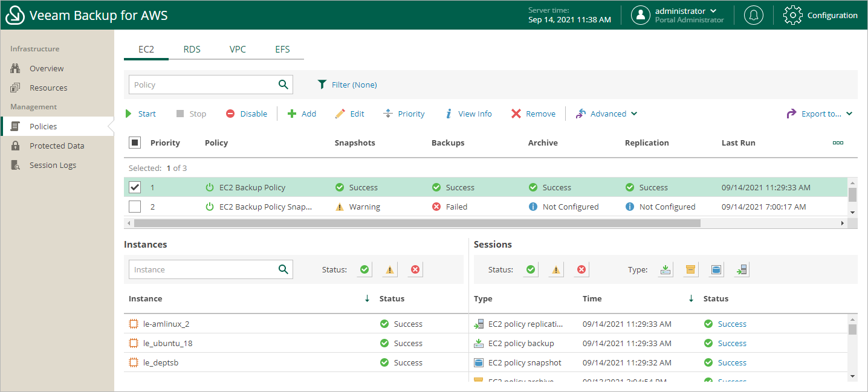Image resolution: width=868 pixels, height=392 pixels.
Task: Start the selected policy
Action: coord(140,114)
